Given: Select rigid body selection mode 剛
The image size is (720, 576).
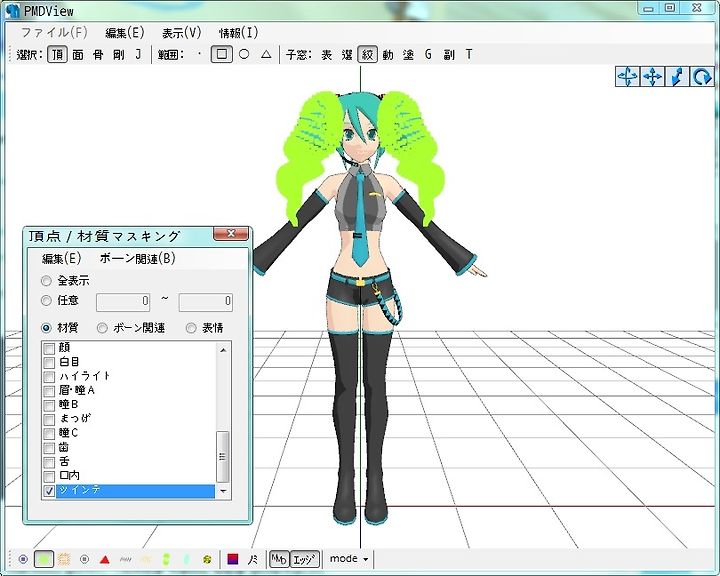Looking at the screenshot, I should (x=118, y=55).
